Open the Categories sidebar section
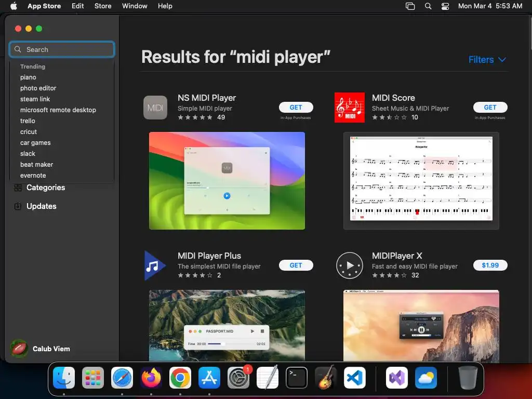Viewport: 532px width, 399px height. coord(46,188)
